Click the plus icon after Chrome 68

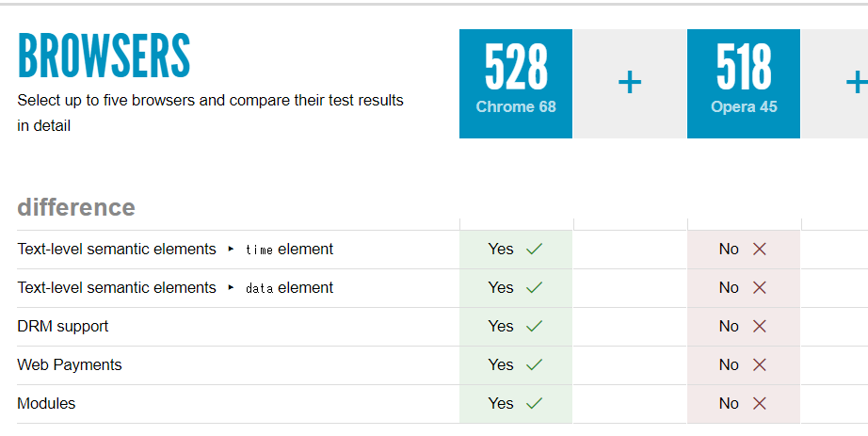[x=630, y=84]
